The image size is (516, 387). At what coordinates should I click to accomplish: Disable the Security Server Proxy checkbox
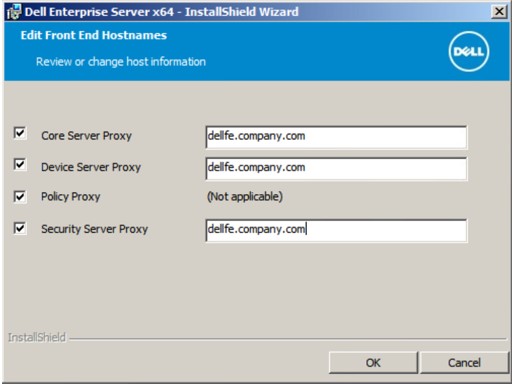pos(20,228)
